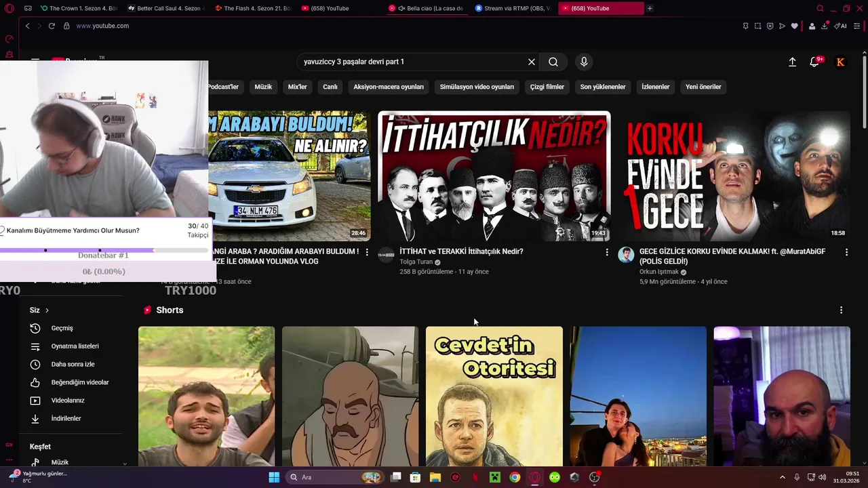This screenshot has height=488, width=868.
Task: Open the Shorts section three-dot menu
Action: (x=841, y=310)
